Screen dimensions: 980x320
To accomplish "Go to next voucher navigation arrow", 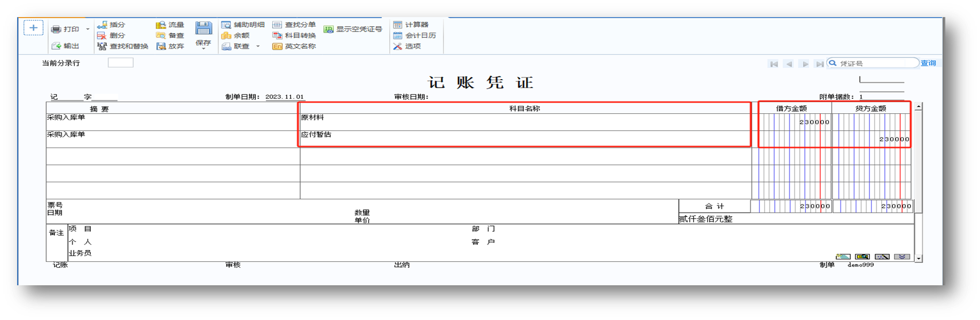I will pyautogui.click(x=804, y=64).
